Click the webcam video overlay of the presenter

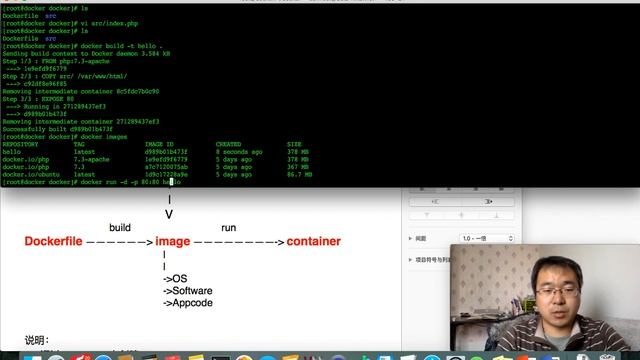545,298
